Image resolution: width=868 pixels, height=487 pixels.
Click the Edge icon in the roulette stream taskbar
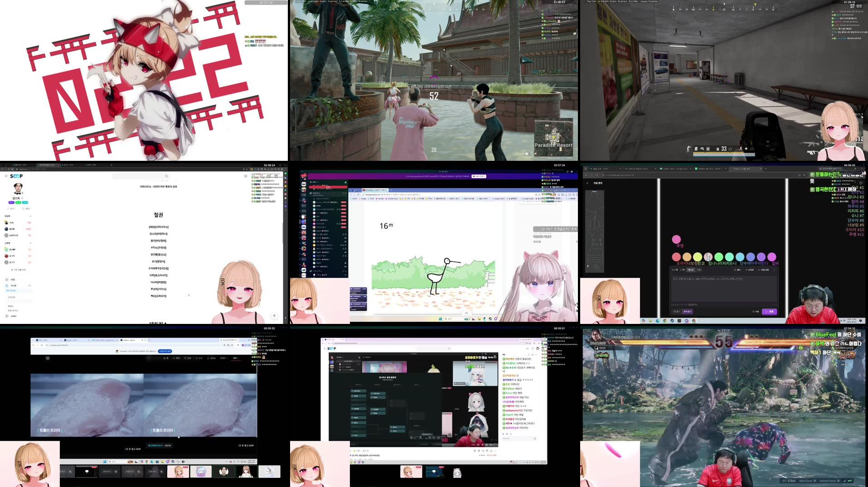658,321
